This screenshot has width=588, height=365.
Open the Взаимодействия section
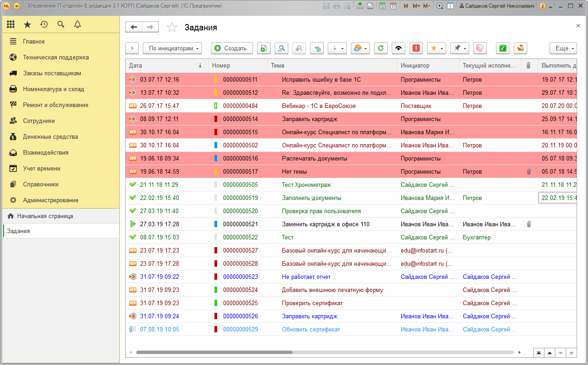[60, 152]
